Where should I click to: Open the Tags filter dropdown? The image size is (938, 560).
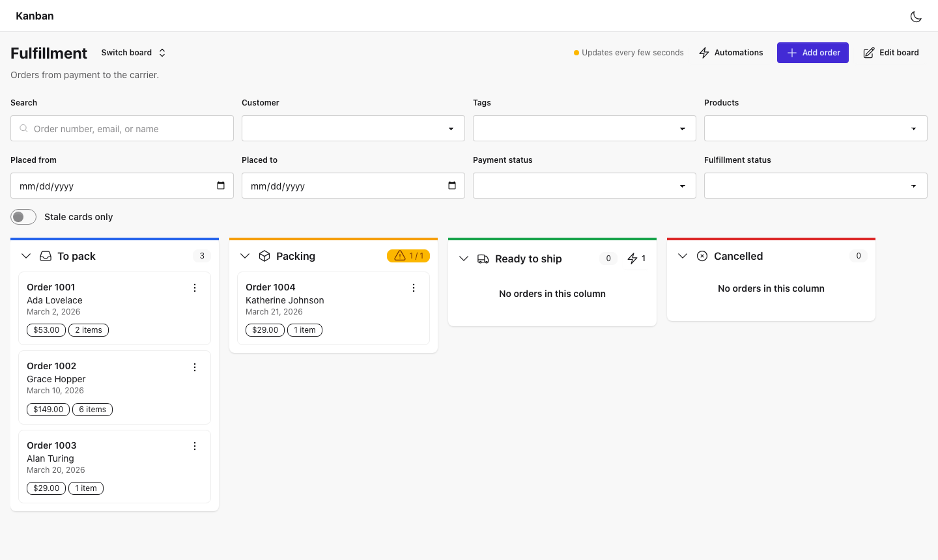coord(584,128)
